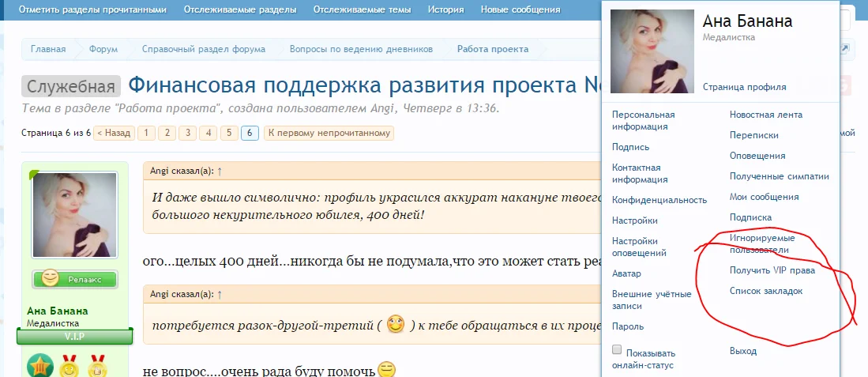Image resolution: width=868 pixels, height=377 pixels.
Task: Open 'История' in the top bar
Action: [445, 9]
